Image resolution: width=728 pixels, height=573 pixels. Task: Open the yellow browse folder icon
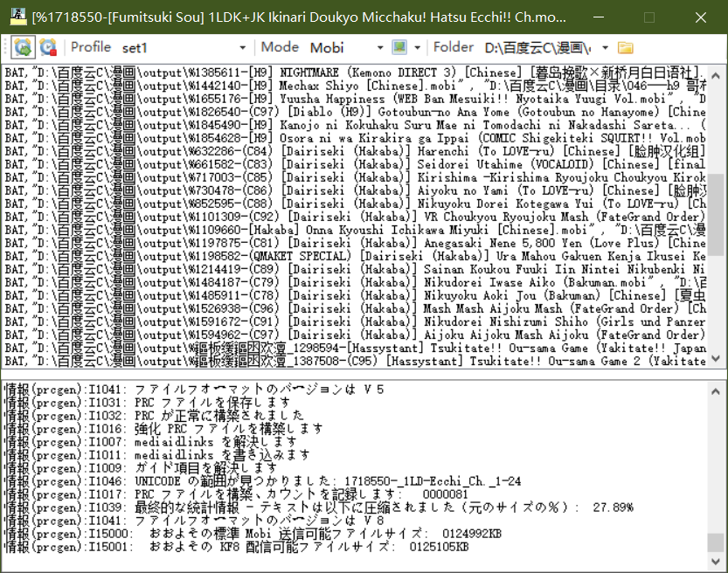point(626,47)
